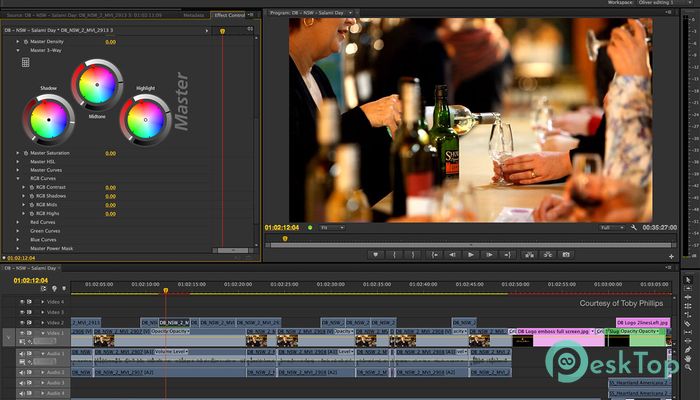Select the Ripple Edit tool
Image resolution: width=700 pixels, height=400 pixels.
(x=688, y=297)
